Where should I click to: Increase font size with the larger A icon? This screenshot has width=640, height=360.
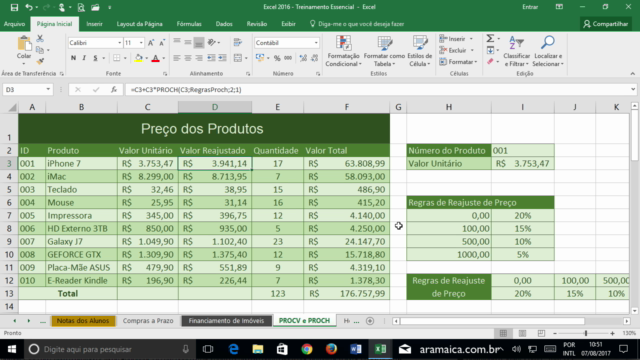[x=151, y=43]
